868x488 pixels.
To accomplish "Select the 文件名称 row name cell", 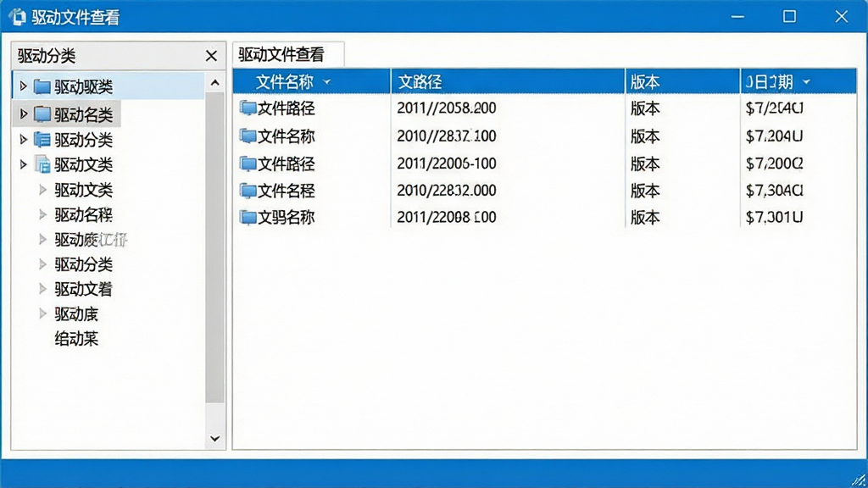I will pyautogui.click(x=287, y=136).
